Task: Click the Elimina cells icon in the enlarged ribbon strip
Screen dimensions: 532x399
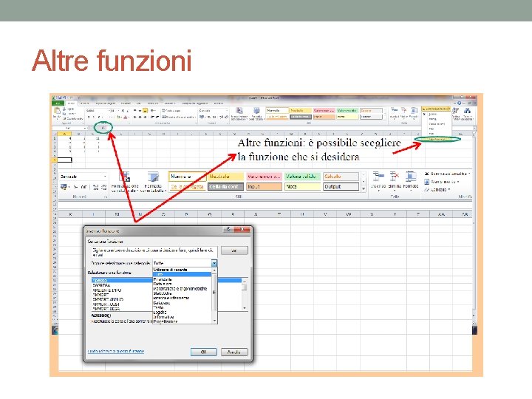Action: [395, 177]
